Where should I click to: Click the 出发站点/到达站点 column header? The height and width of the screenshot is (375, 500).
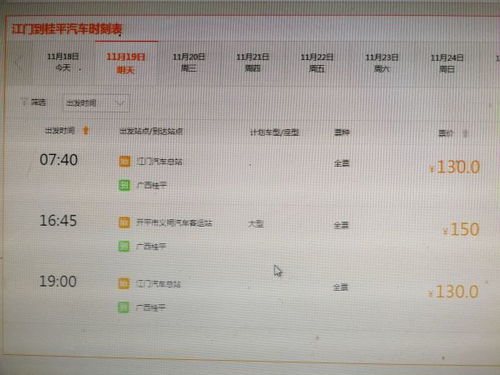pos(151,131)
